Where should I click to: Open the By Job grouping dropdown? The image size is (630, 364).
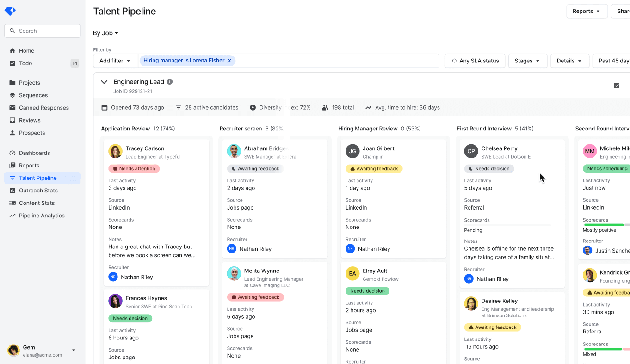click(x=105, y=33)
